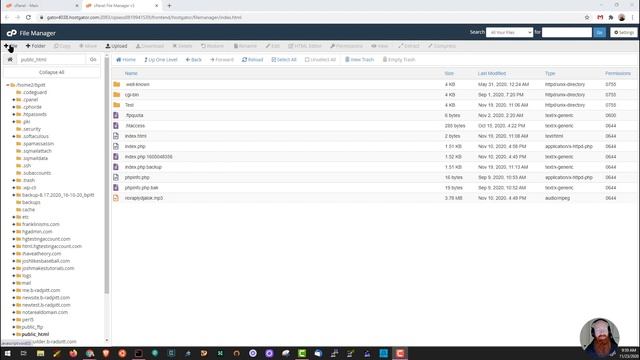Screen dimensions: 640x360
Task: Select the index.php.backup file row
Action: tap(374, 167)
